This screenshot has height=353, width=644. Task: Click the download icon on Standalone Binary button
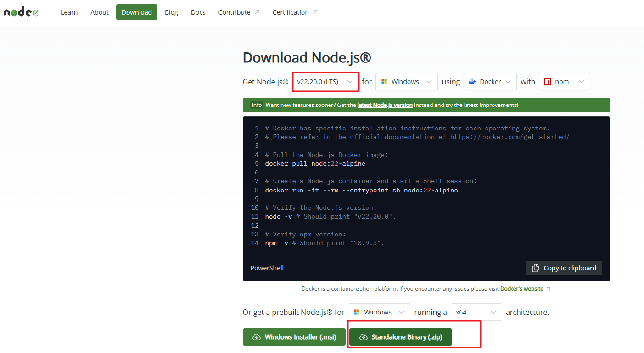(364, 337)
